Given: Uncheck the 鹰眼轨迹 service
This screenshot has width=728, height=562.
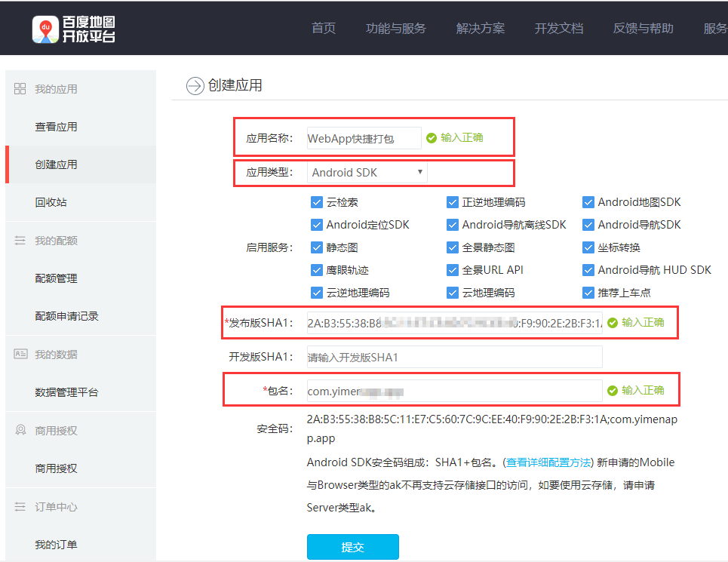Looking at the screenshot, I should (317, 270).
